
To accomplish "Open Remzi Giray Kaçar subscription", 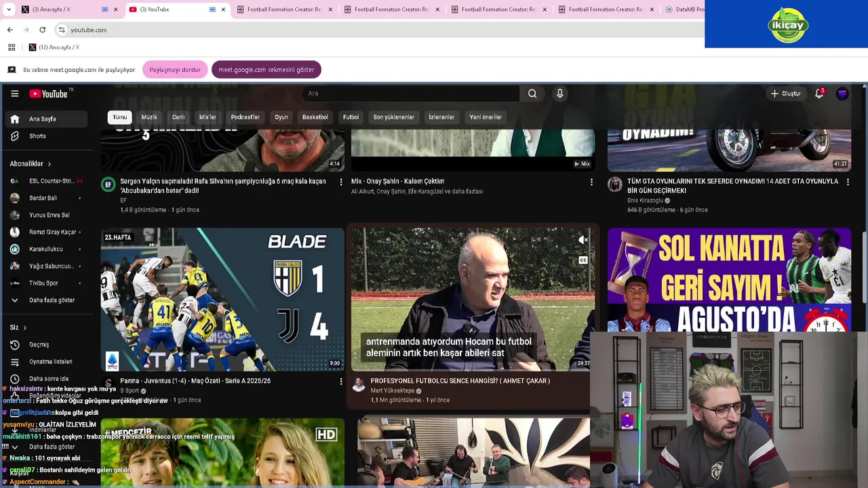I will pyautogui.click(x=45, y=232).
